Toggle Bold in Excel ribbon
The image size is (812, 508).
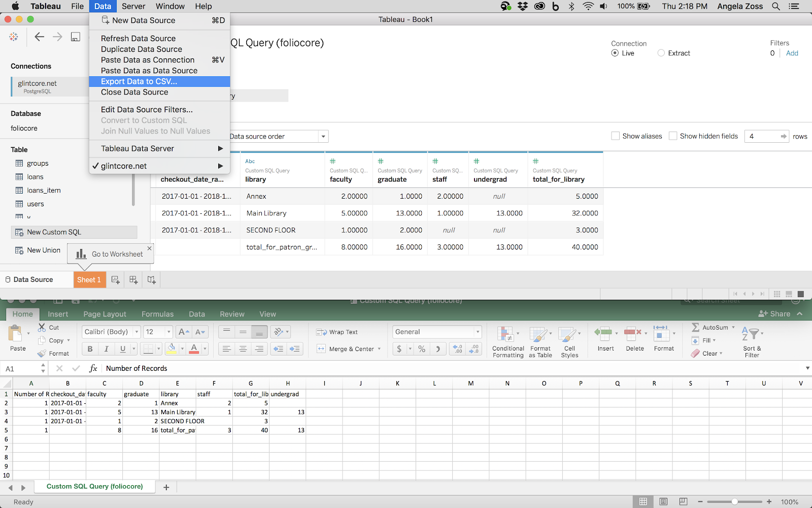click(x=90, y=349)
